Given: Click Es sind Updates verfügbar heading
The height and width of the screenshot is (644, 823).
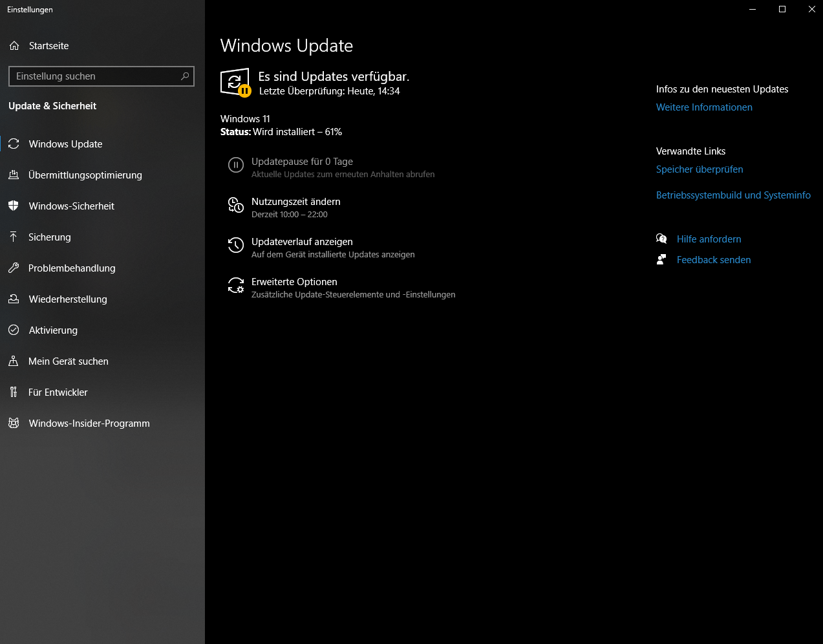Looking at the screenshot, I should (334, 76).
